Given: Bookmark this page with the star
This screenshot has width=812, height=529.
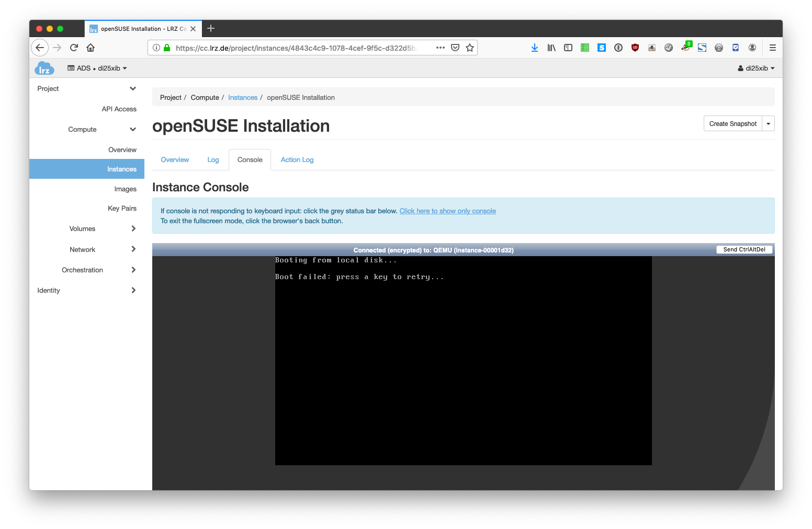Looking at the screenshot, I should tap(469, 48).
